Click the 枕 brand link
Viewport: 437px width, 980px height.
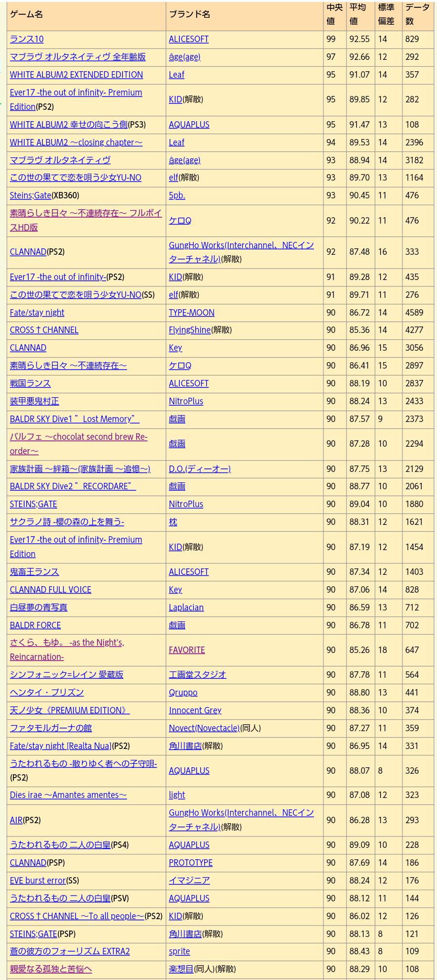tap(173, 522)
